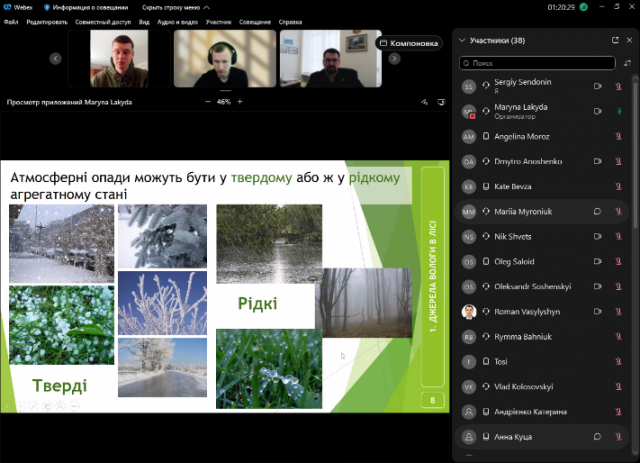
Task: Show next video thumbnails with right arrow
Action: (x=394, y=59)
